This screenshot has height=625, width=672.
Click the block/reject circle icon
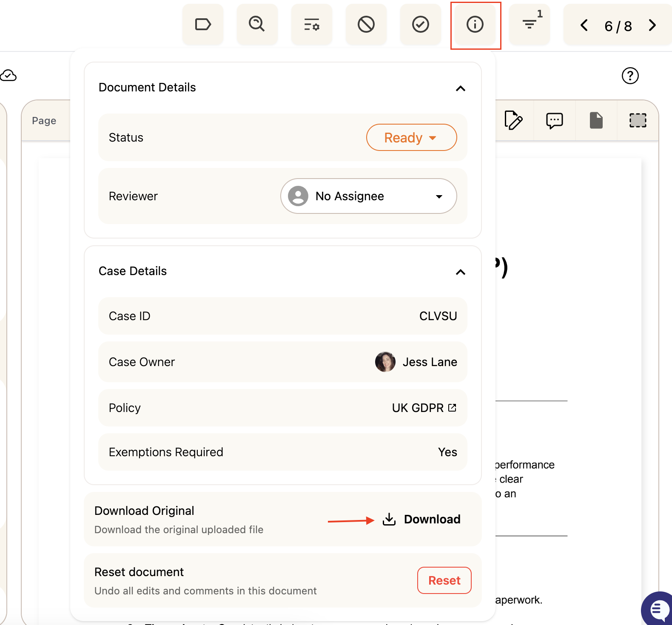pyautogui.click(x=366, y=24)
